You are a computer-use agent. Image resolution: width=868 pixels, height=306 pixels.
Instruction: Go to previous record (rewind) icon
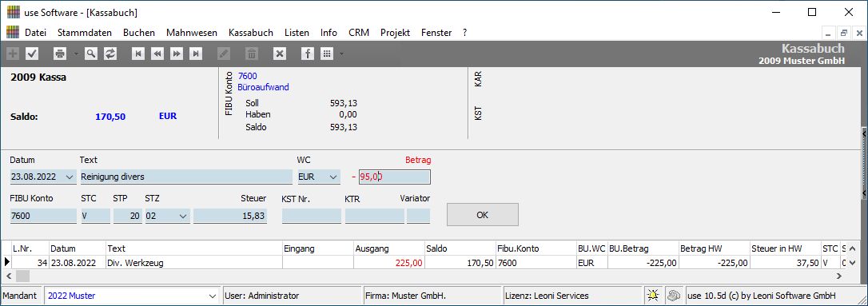click(157, 54)
